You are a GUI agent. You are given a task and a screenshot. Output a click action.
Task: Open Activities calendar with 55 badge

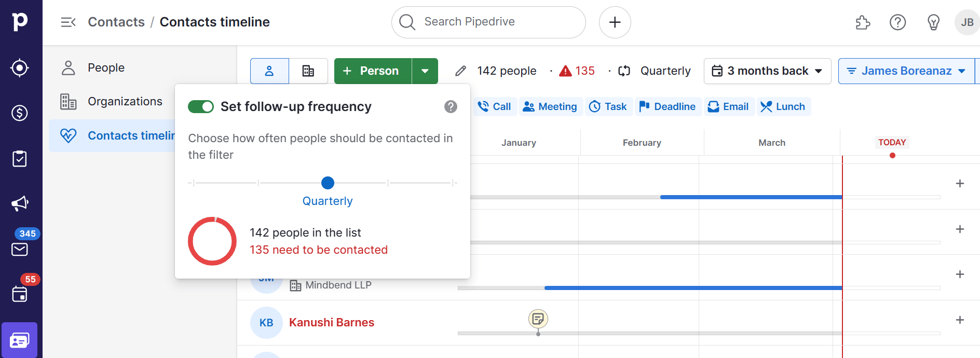[x=20, y=294]
